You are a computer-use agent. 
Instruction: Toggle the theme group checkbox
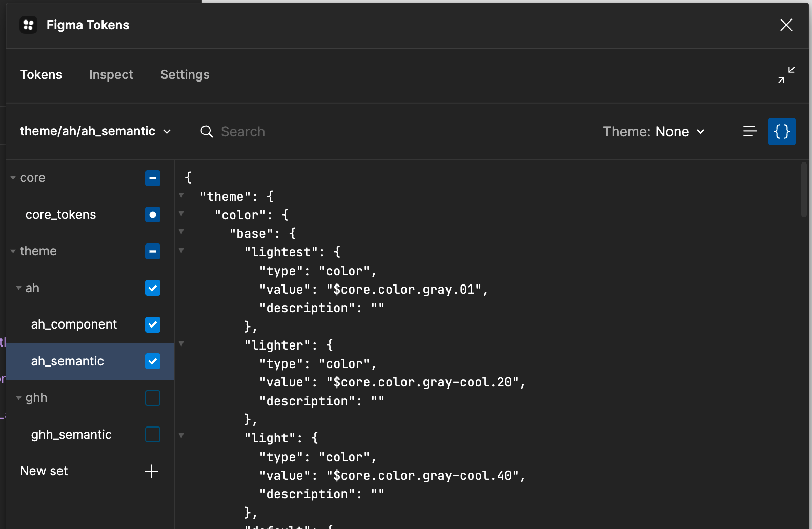click(x=153, y=251)
